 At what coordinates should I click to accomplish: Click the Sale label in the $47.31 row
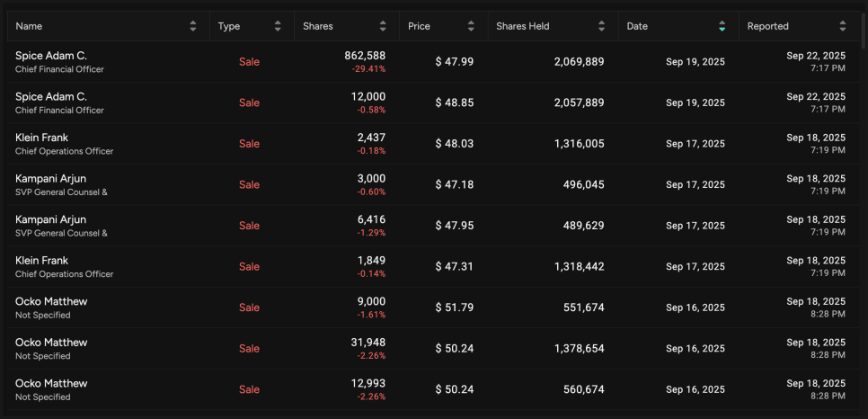[249, 266]
